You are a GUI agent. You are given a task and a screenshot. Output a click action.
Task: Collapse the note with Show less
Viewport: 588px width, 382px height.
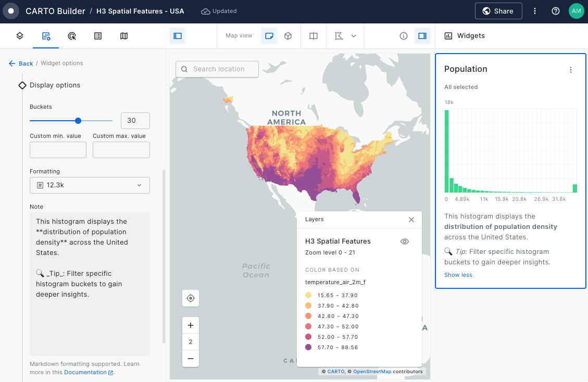pyautogui.click(x=458, y=275)
